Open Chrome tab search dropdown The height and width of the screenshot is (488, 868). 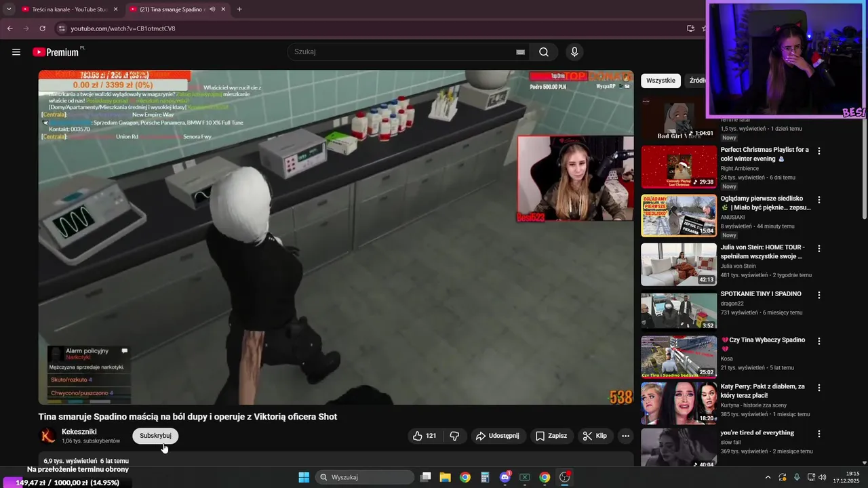[x=9, y=9]
